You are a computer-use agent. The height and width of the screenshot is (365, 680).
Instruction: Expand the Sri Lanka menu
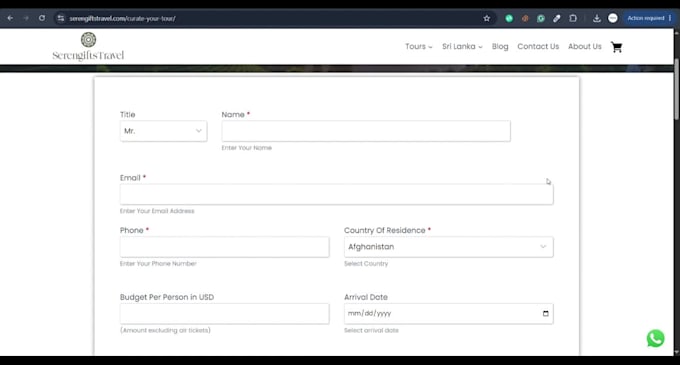[462, 46]
